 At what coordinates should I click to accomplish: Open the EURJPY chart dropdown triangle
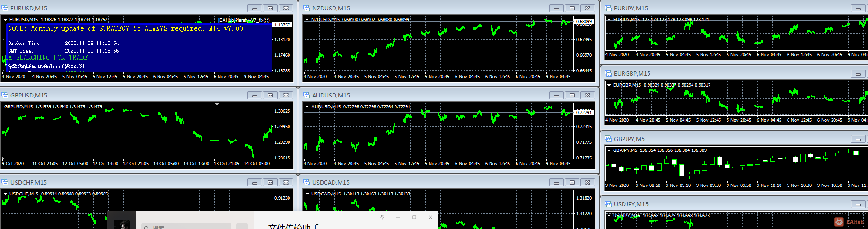click(x=609, y=20)
